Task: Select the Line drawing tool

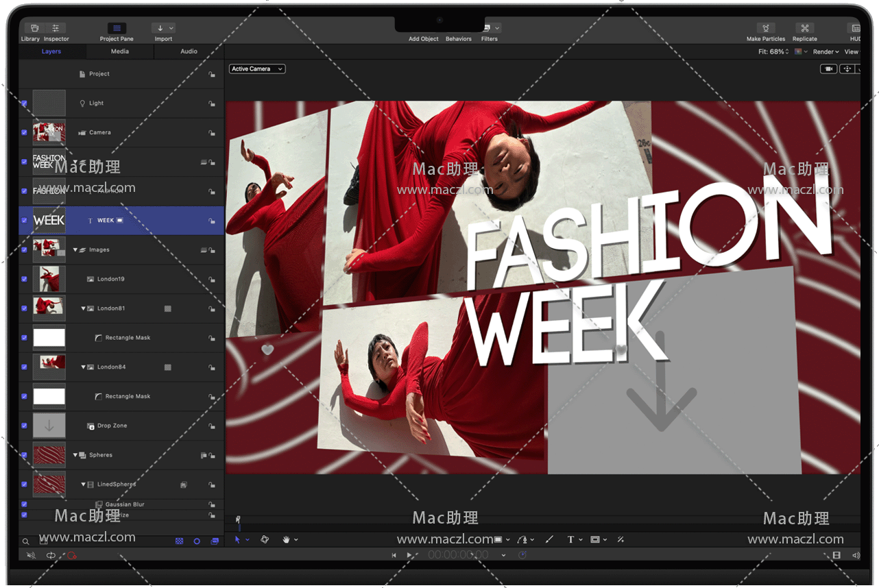Action: (x=549, y=540)
